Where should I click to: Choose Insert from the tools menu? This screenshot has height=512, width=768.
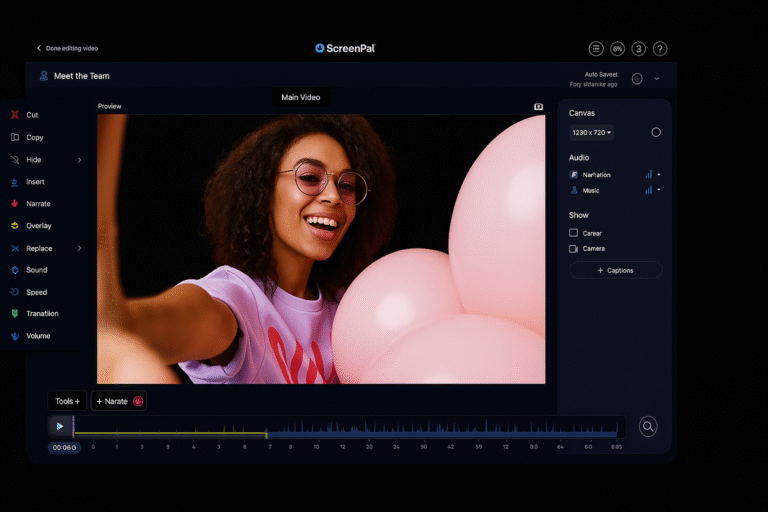tap(35, 182)
